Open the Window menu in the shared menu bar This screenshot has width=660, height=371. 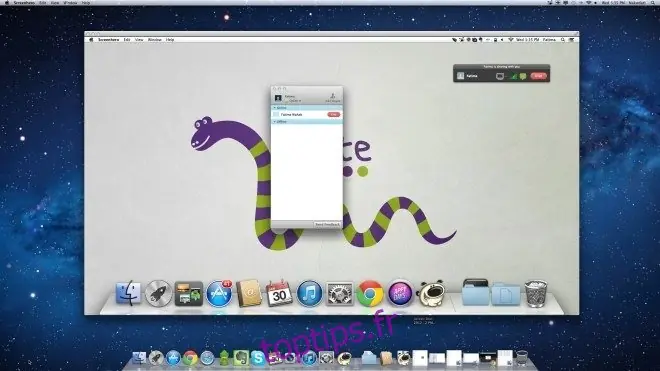(x=154, y=40)
